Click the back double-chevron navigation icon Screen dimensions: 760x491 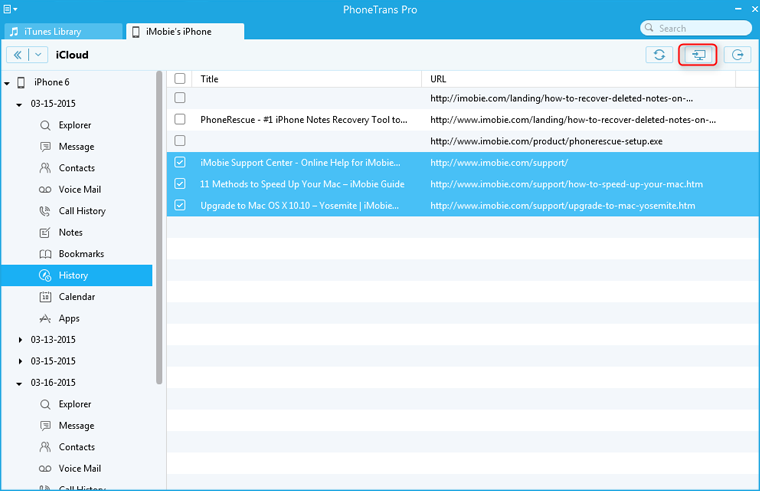(17, 55)
